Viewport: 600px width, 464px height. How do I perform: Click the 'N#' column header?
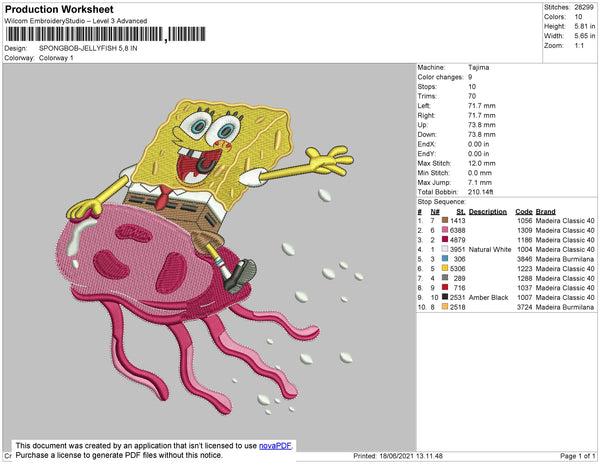435,212
